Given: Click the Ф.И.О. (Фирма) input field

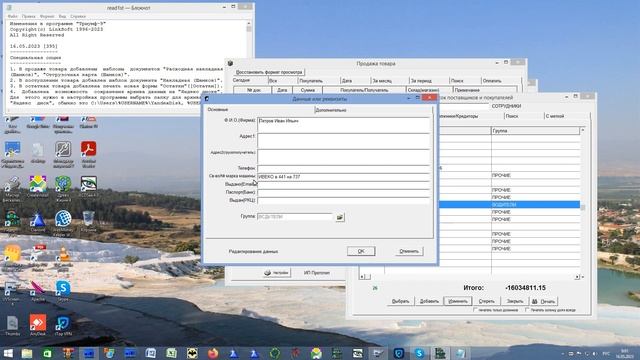Looking at the screenshot, I should 344,124.
